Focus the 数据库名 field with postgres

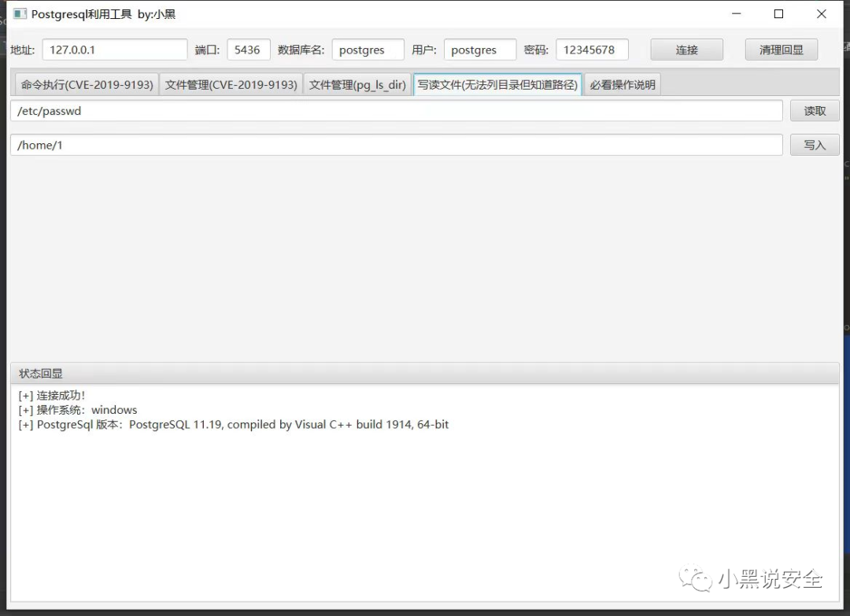point(368,50)
